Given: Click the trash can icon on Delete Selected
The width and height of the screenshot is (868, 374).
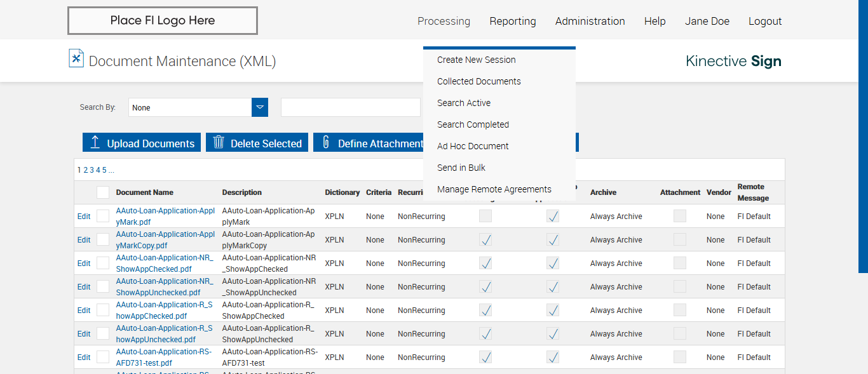Looking at the screenshot, I should point(219,142).
